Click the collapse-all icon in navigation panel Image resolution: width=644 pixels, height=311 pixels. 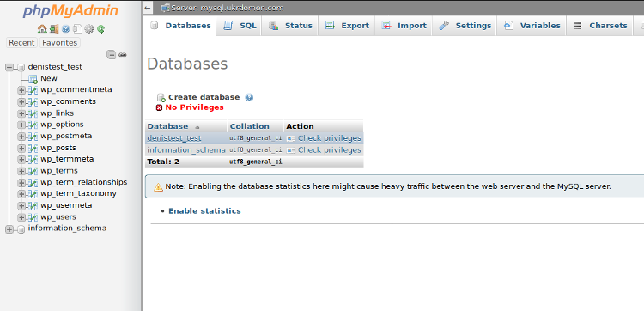[x=112, y=55]
